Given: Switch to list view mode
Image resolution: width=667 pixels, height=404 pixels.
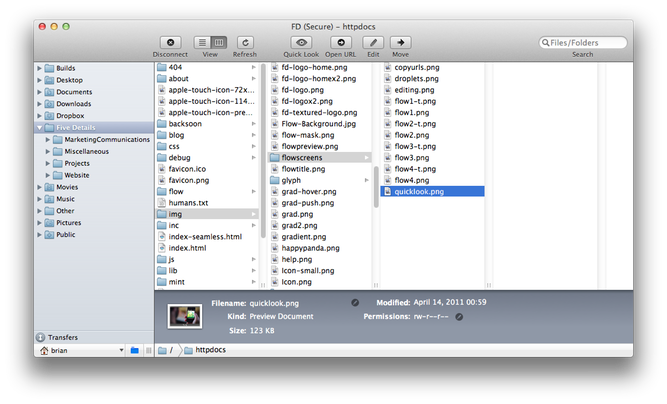Looking at the screenshot, I should click(x=202, y=42).
